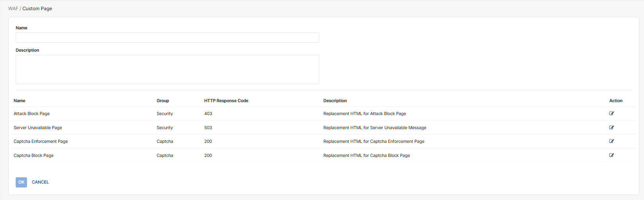Focus the Name text field
The height and width of the screenshot is (200, 644).
click(x=167, y=38)
